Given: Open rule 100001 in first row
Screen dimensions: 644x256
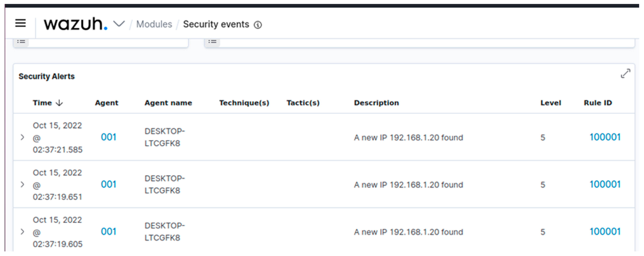Looking at the screenshot, I should 605,137.
